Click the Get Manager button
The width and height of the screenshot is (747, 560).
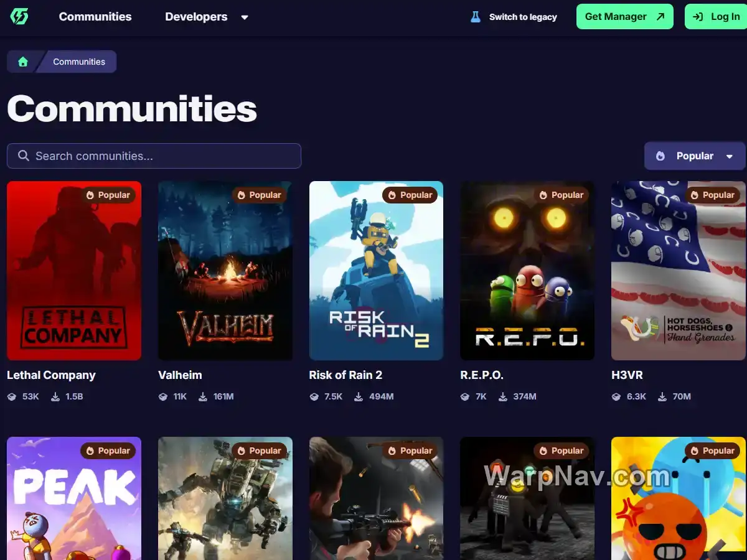pyautogui.click(x=625, y=17)
